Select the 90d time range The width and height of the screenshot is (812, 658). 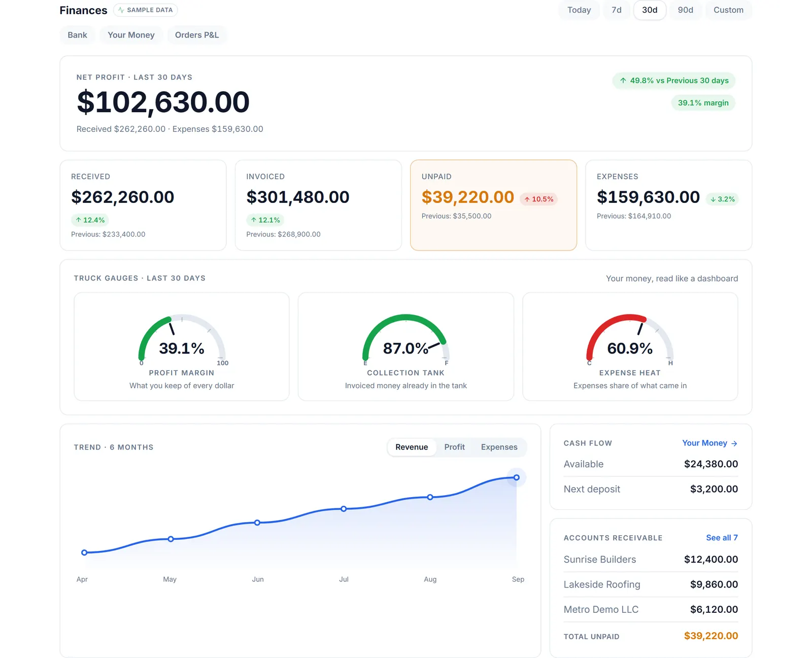coord(685,10)
